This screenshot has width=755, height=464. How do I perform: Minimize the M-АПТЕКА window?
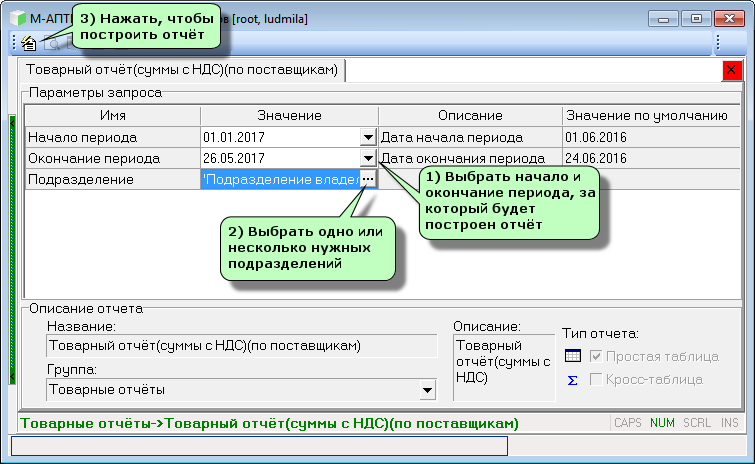click(664, 19)
